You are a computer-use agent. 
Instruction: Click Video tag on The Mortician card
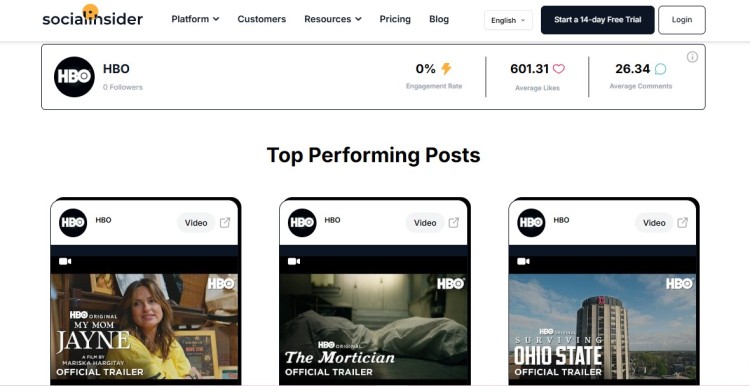(425, 223)
